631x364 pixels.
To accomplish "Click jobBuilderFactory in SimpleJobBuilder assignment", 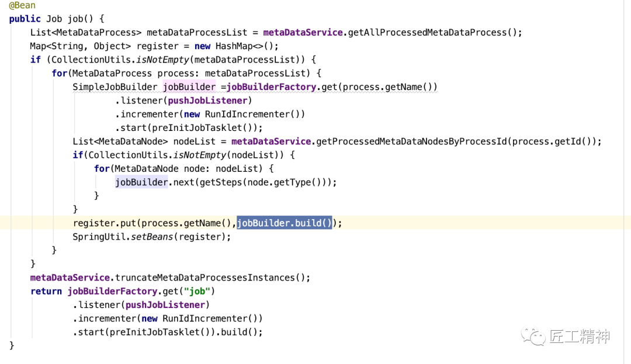I will 271,87.
